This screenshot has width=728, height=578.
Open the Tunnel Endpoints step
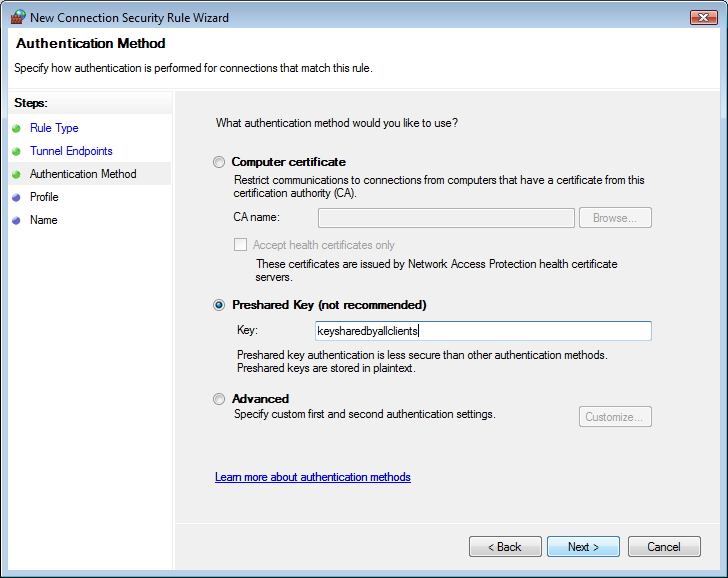[71, 151]
